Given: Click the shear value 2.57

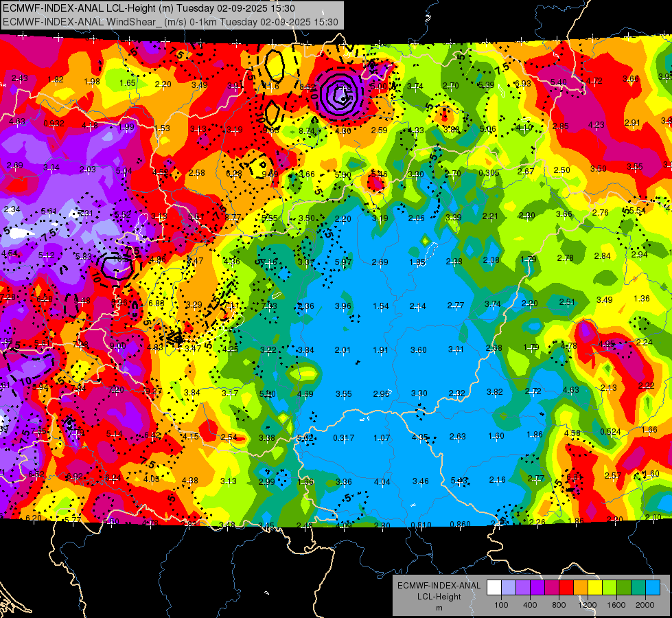Looking at the screenshot, I should (612, 476).
